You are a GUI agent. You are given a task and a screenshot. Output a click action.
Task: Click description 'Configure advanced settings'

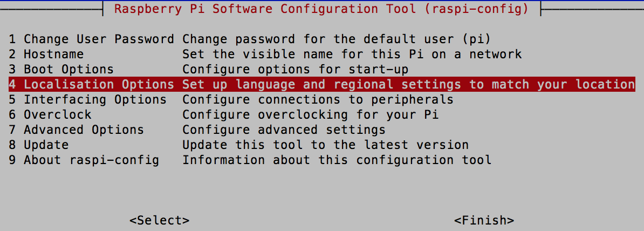coord(284,130)
